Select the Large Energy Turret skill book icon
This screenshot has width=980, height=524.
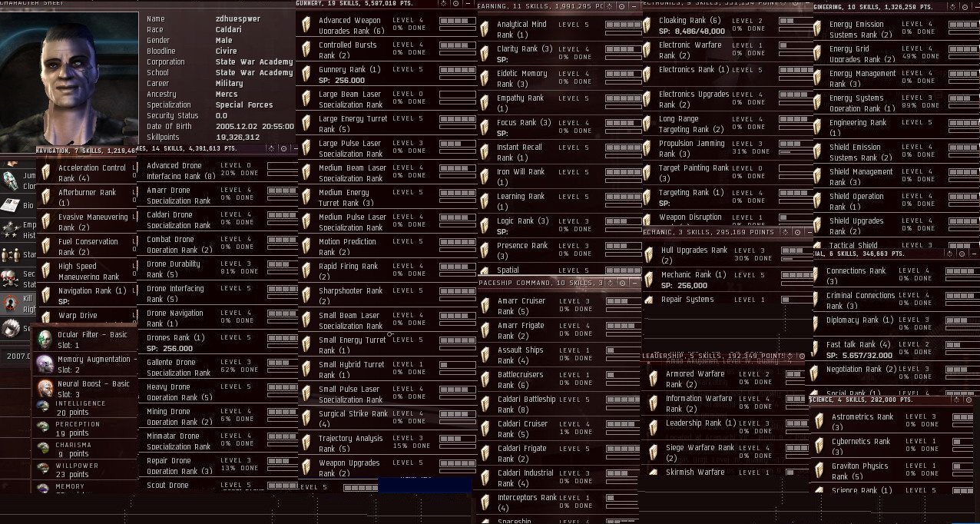click(306, 124)
